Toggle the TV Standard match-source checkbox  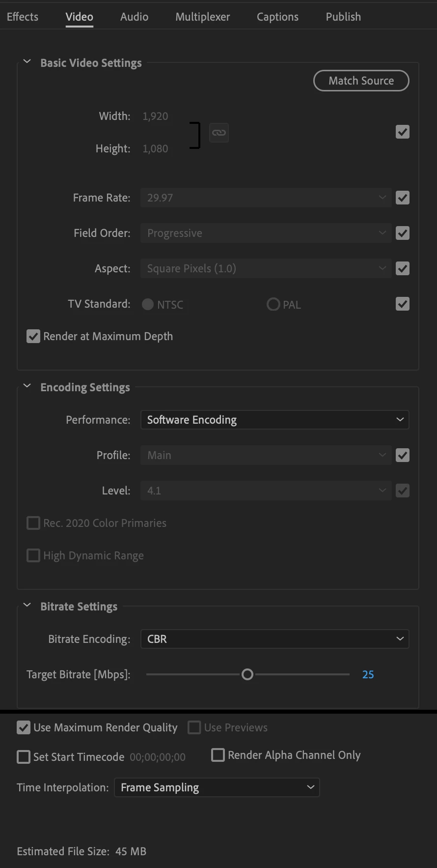(x=403, y=304)
